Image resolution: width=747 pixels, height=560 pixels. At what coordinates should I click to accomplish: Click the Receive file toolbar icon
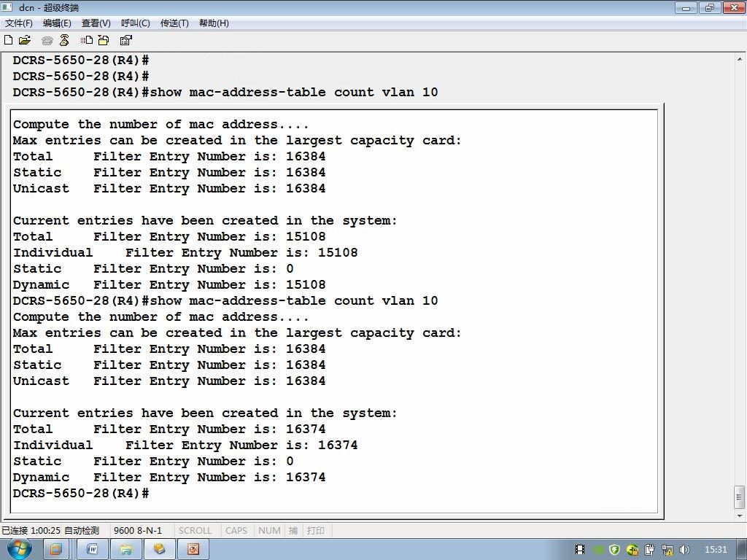pos(104,41)
